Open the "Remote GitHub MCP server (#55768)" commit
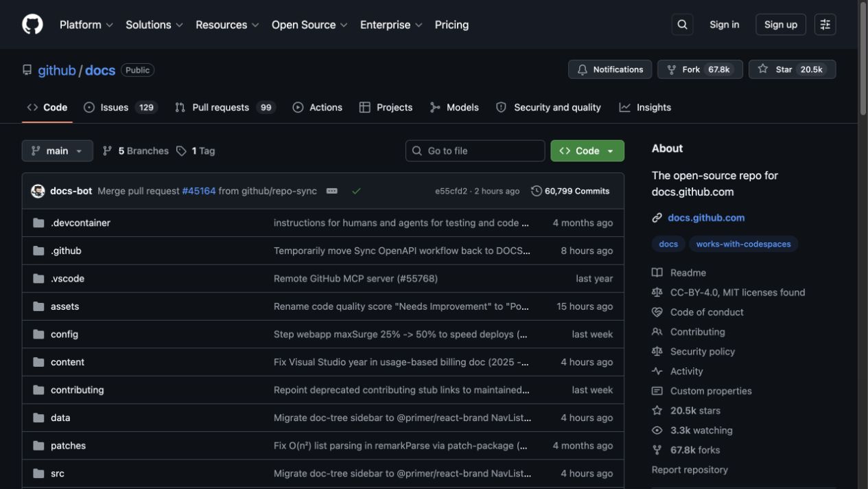Screen dimensions: 868x489 tap(355, 279)
